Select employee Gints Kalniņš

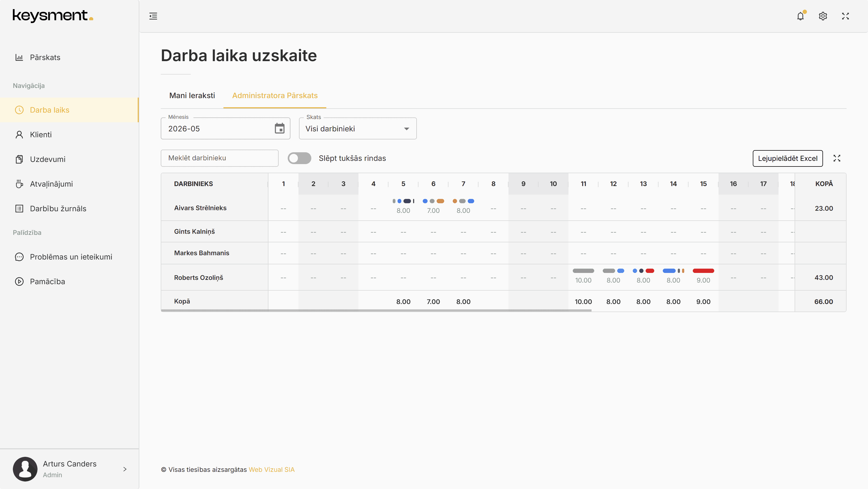[194, 231]
